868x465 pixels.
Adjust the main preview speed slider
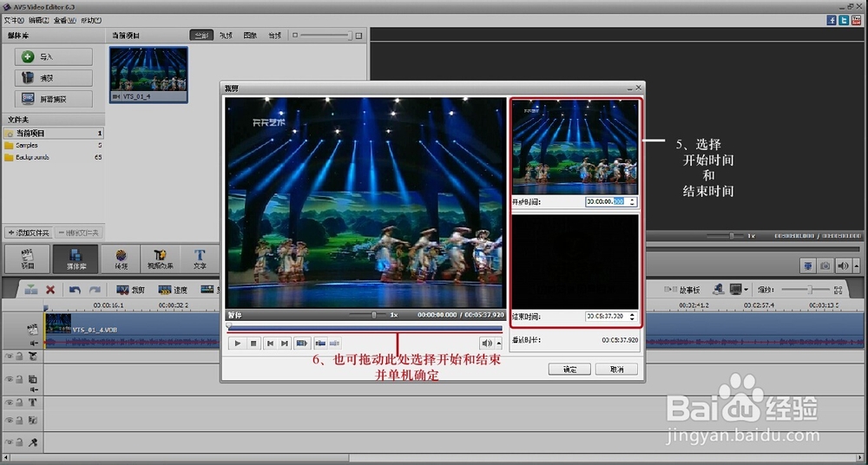(725, 236)
